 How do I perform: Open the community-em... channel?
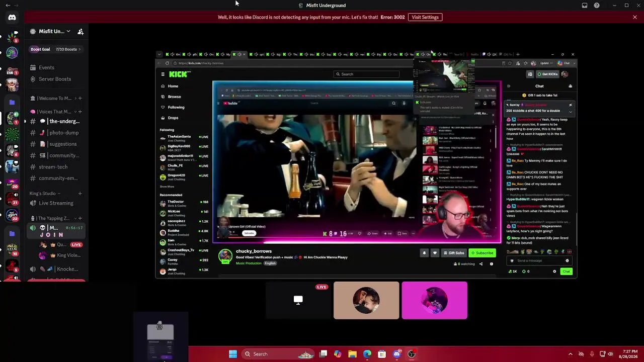coord(56,178)
